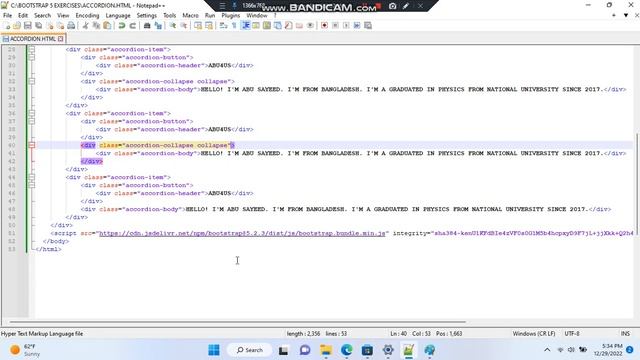Click the Open file toolbar icon
The width and height of the screenshot is (640, 360).
click(17, 26)
